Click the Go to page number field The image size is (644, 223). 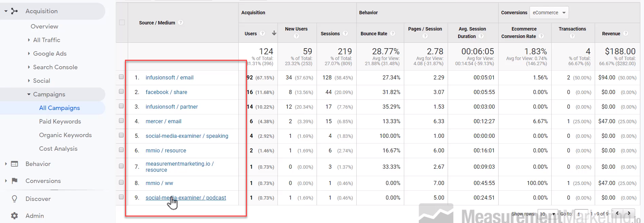582,214
